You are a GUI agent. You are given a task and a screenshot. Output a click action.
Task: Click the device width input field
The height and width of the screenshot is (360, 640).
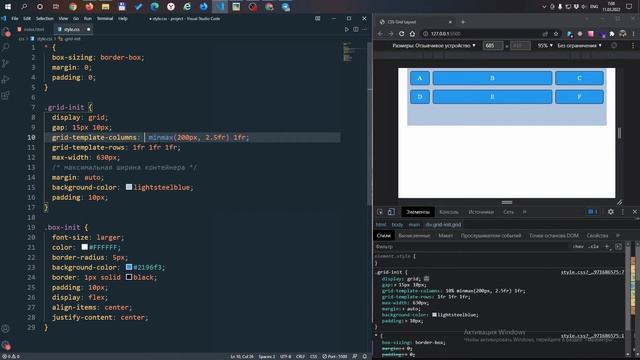point(493,46)
